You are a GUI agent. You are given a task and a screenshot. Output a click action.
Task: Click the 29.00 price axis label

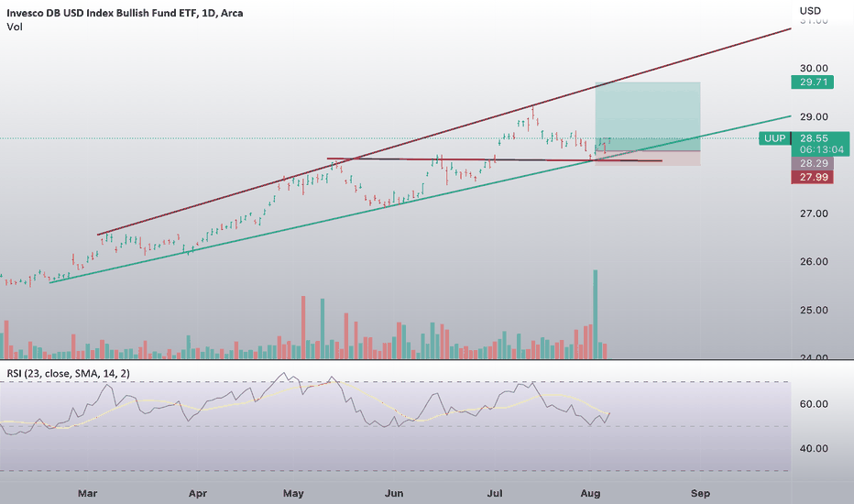[814, 116]
